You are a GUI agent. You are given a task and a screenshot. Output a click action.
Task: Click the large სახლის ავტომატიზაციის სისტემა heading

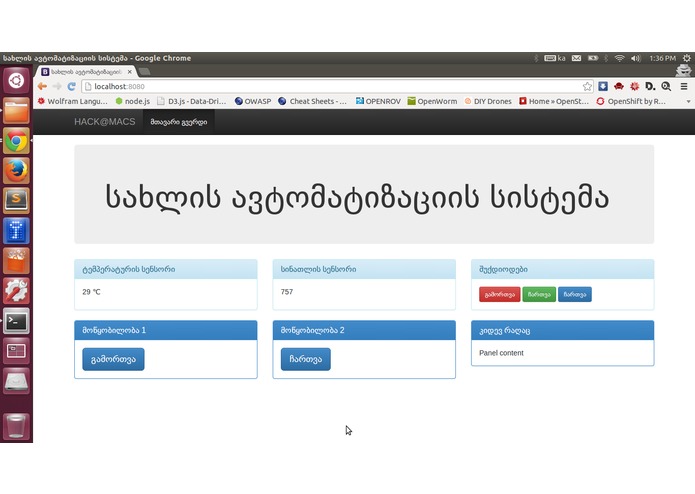[x=357, y=197]
